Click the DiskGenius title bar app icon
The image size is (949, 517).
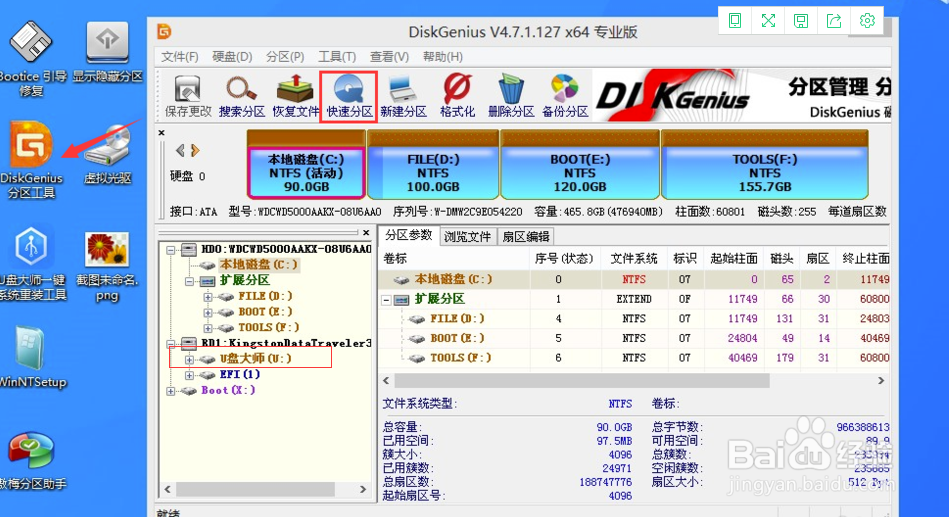click(x=164, y=31)
